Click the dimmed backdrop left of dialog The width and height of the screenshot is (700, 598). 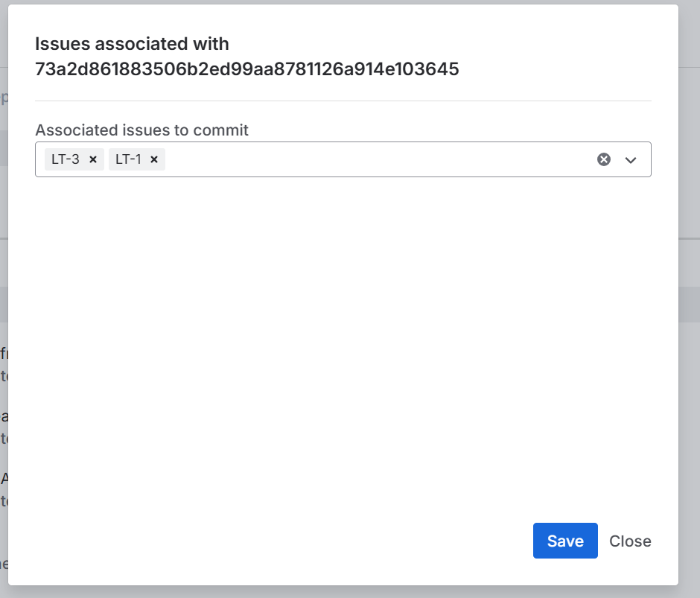tap(4, 223)
